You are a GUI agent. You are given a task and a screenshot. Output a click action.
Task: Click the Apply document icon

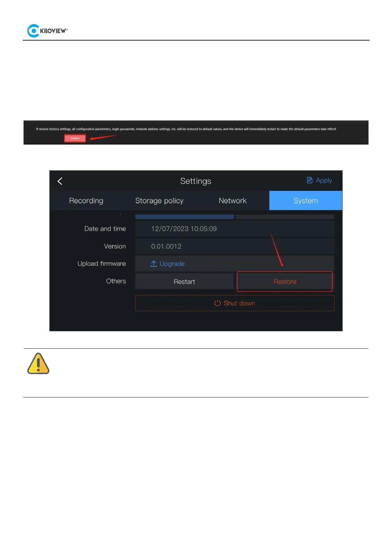point(310,180)
